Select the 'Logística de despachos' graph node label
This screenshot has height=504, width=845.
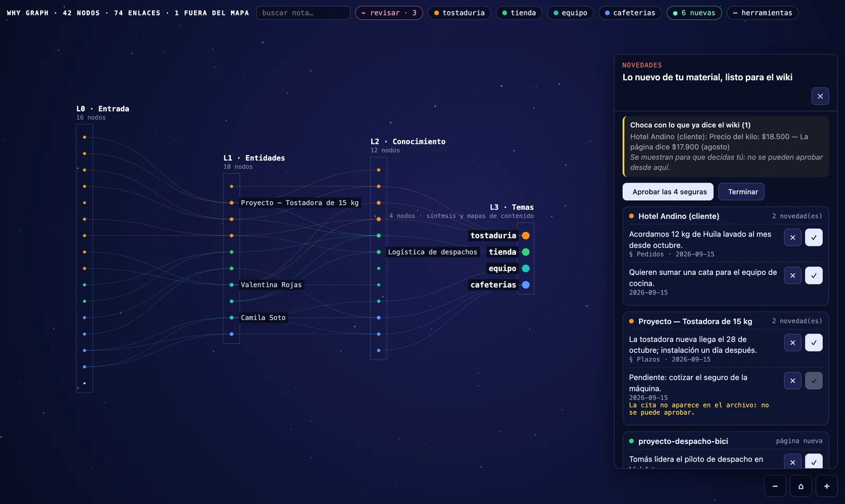433,252
